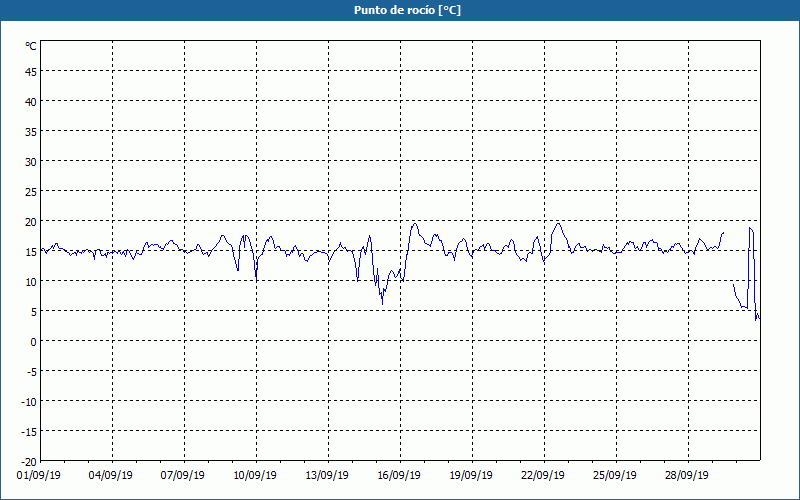Click the 'Punto de rocío [°C]' chart title
800x500 pixels.
[407, 10]
